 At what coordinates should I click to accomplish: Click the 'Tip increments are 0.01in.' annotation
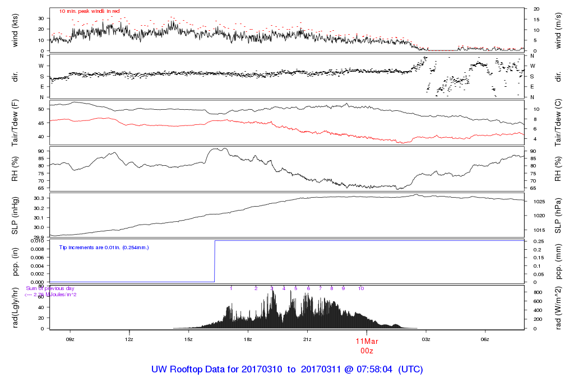pyautogui.click(x=90, y=248)
